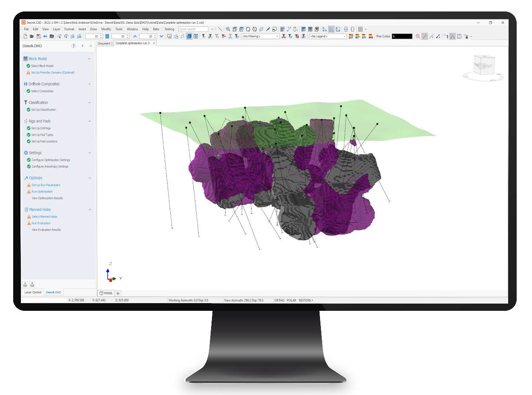
Task: Switch to the Document 1 tab
Action: tap(105, 43)
